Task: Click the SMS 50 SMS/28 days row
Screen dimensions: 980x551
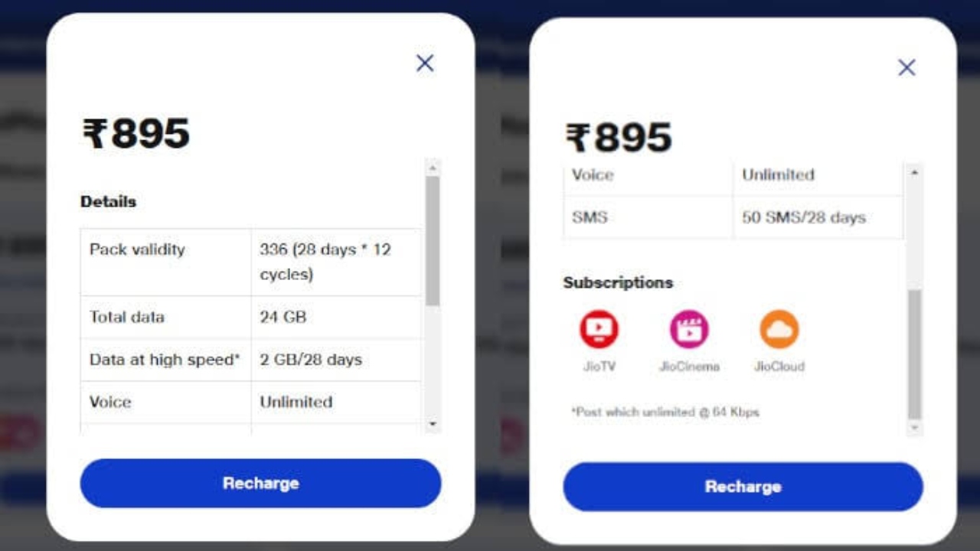Action: (x=733, y=217)
